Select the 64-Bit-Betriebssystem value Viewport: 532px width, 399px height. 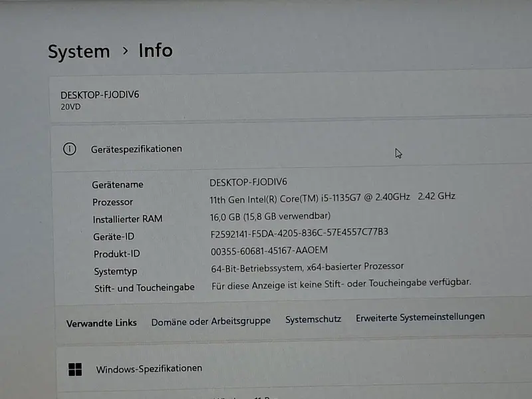(307, 268)
